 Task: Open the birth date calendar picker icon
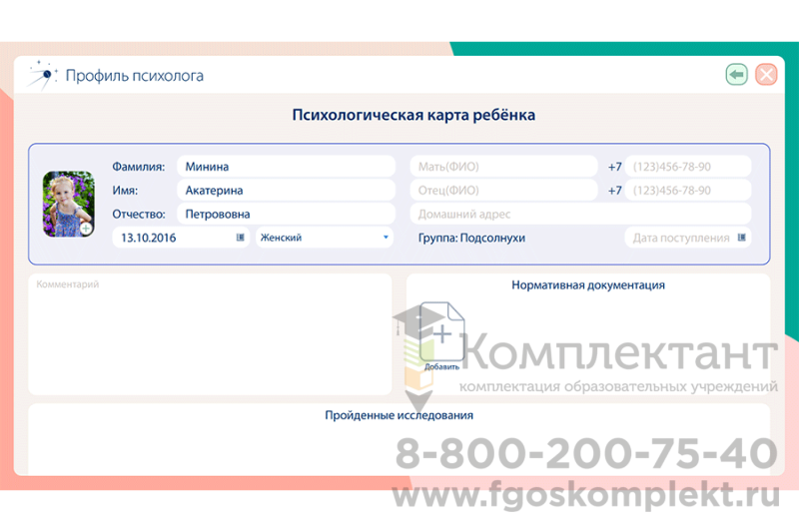(240, 238)
